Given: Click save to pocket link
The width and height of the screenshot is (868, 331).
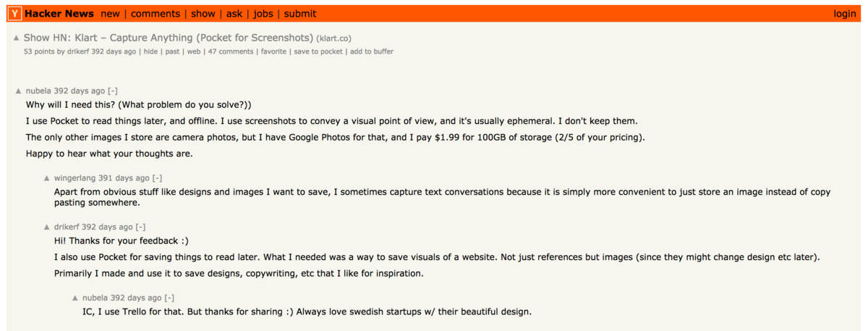Looking at the screenshot, I should point(318,51).
